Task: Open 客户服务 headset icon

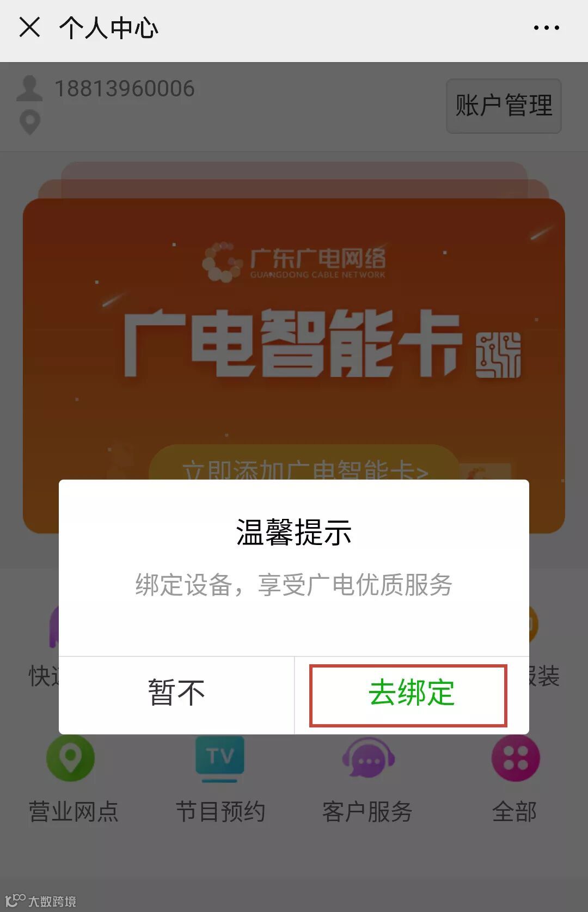Action: click(x=368, y=758)
